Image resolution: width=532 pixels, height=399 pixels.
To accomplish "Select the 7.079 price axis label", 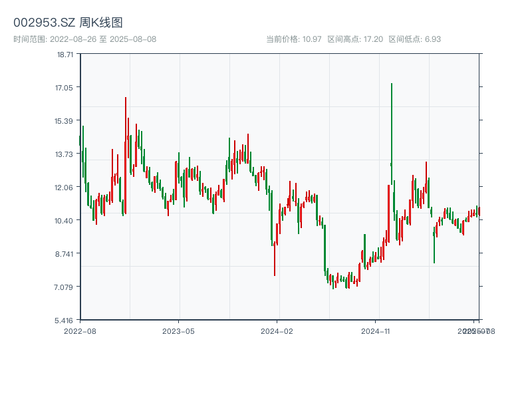I will point(65,287).
